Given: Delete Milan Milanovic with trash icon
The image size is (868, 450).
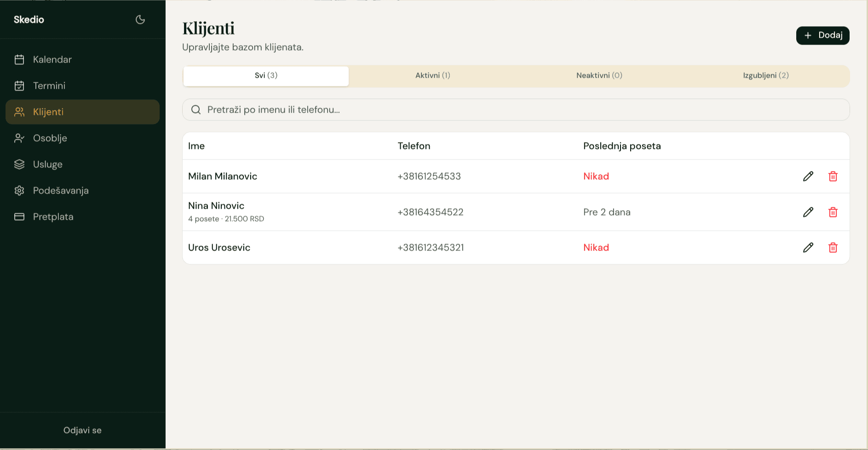Looking at the screenshot, I should pyautogui.click(x=833, y=176).
